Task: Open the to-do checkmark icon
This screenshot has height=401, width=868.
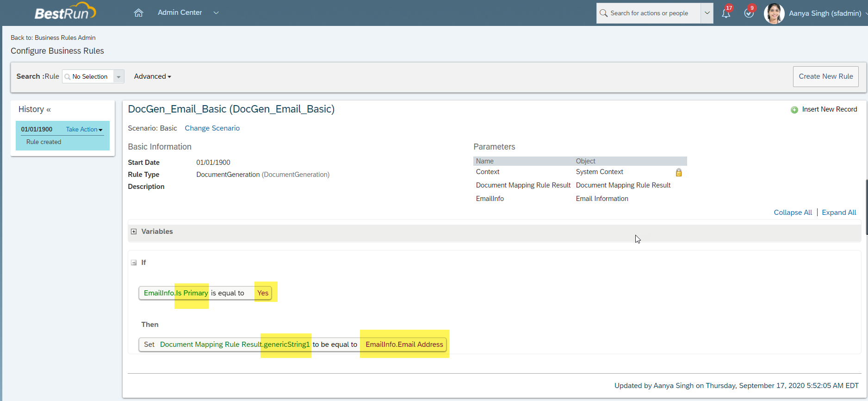Action: tap(749, 13)
